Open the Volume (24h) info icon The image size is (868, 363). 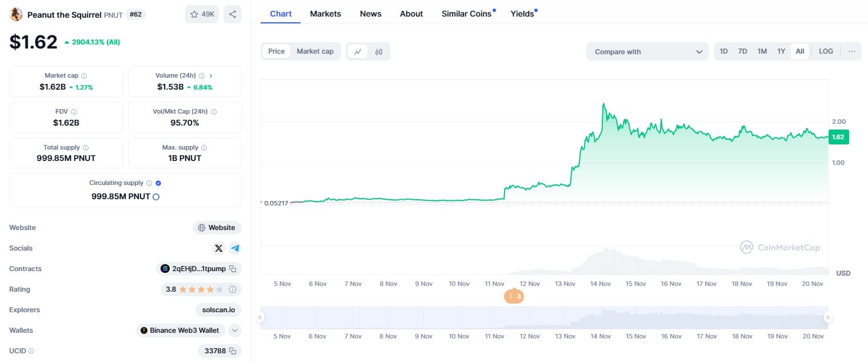pos(202,75)
